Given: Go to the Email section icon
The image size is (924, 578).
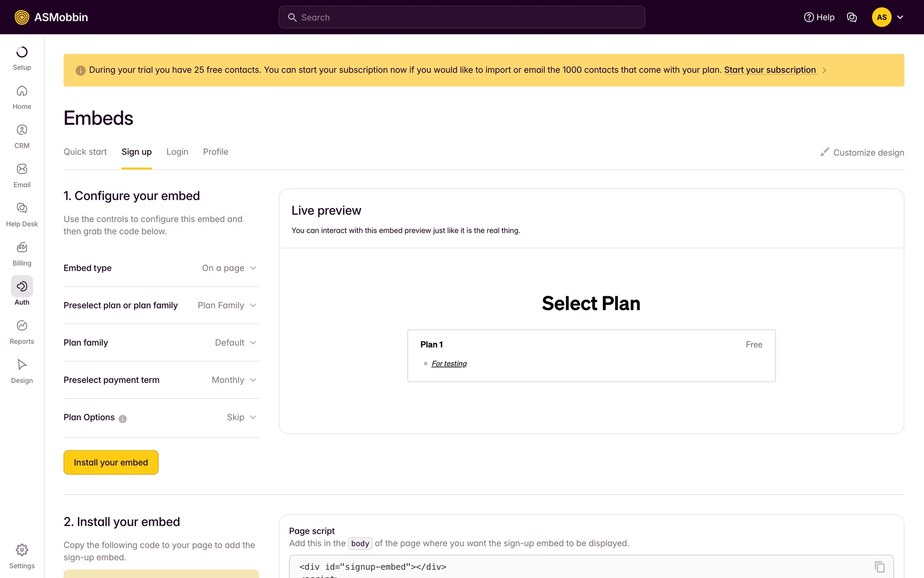Looking at the screenshot, I should 22,169.
